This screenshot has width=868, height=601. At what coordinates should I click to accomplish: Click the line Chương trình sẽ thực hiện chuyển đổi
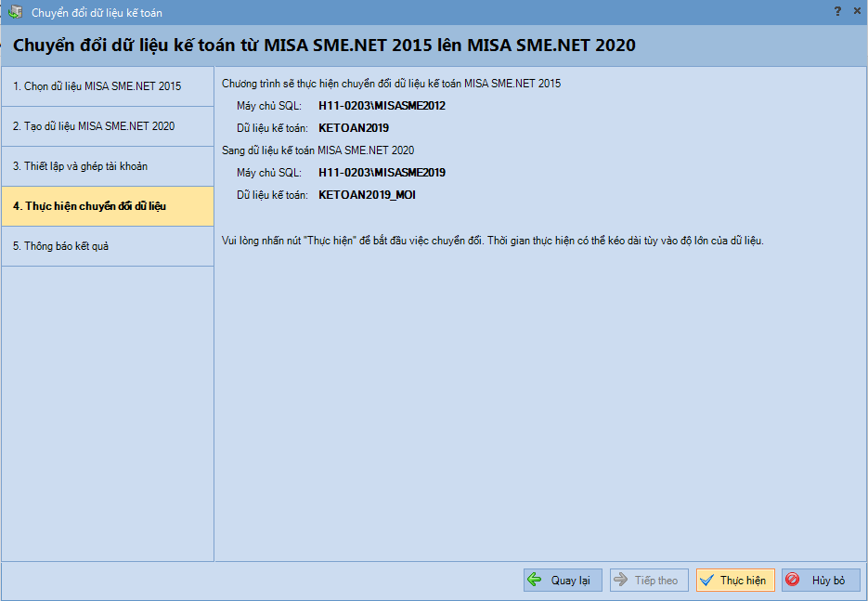(x=392, y=84)
